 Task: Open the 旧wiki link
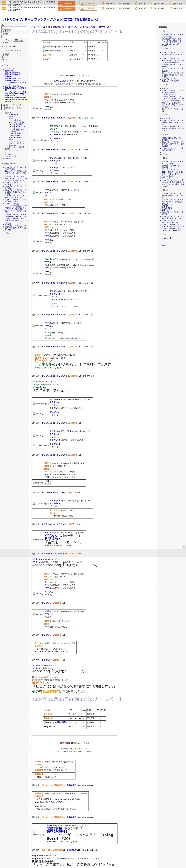coord(7,158)
